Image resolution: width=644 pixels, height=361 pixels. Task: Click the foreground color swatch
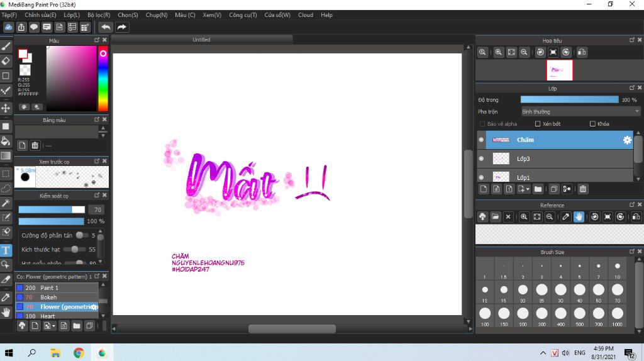coord(23,54)
